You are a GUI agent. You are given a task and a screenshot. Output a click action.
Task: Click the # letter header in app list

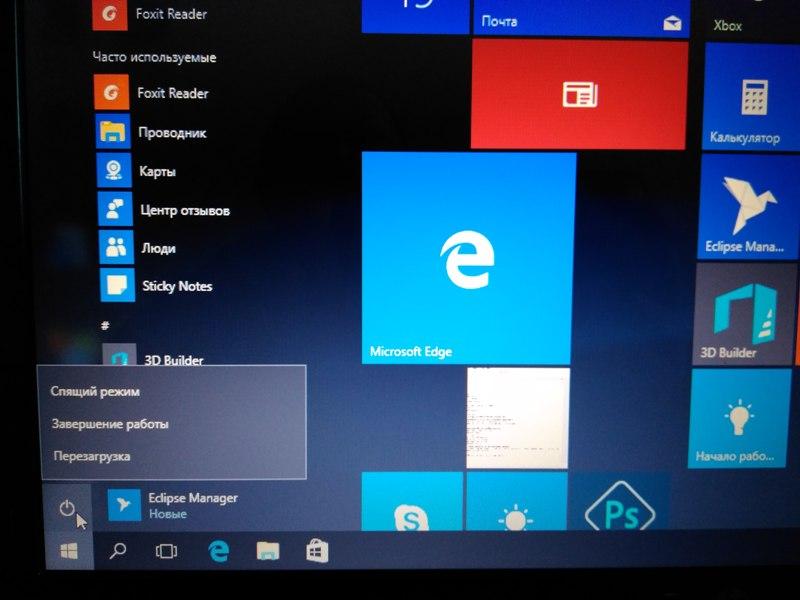click(x=105, y=325)
